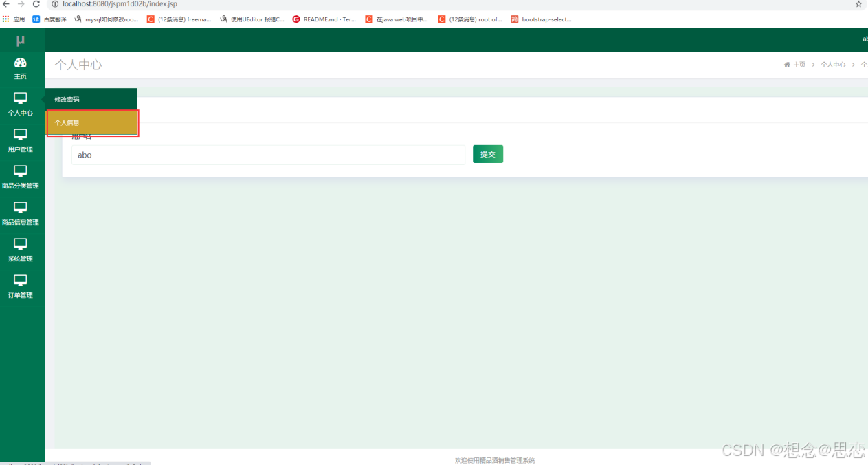The height and width of the screenshot is (465, 868).
Task: Select 修改密码 in the flyout submenu
Action: click(91, 99)
